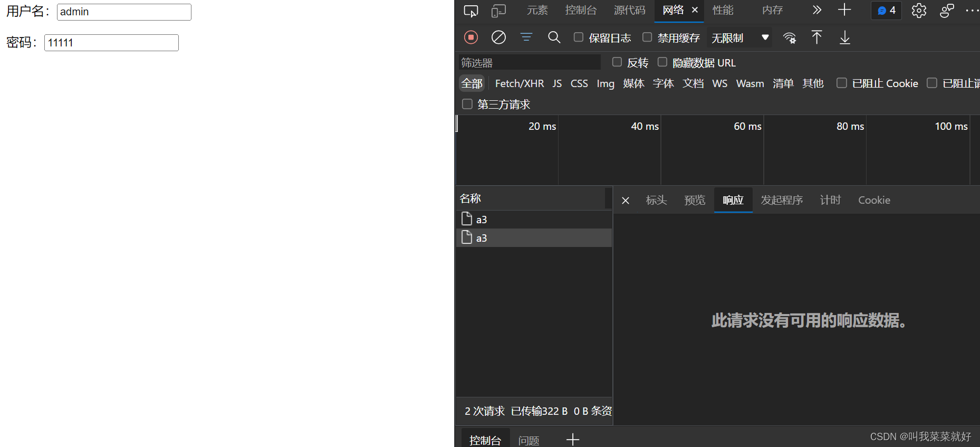Open DevTools settings gear

pos(919,11)
